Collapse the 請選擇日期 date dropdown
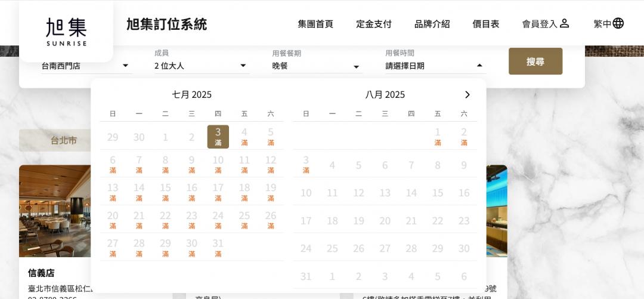The width and height of the screenshot is (644, 299). [x=435, y=66]
